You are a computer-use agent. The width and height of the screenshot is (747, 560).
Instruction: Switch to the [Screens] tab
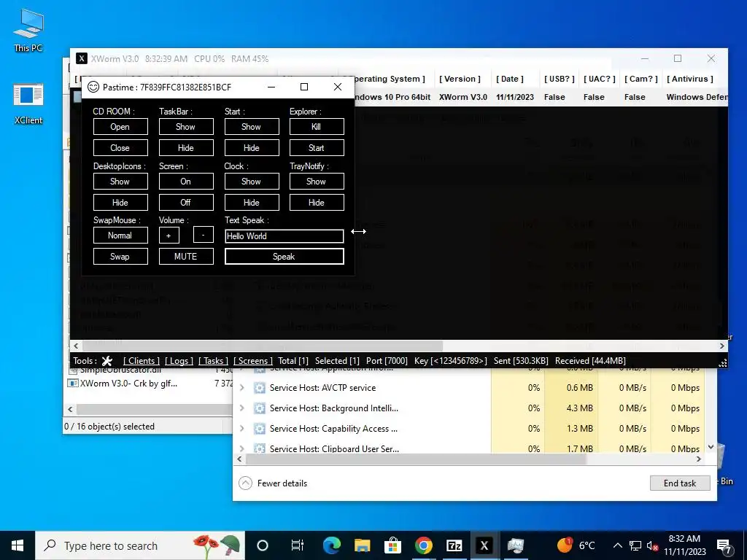[253, 361]
